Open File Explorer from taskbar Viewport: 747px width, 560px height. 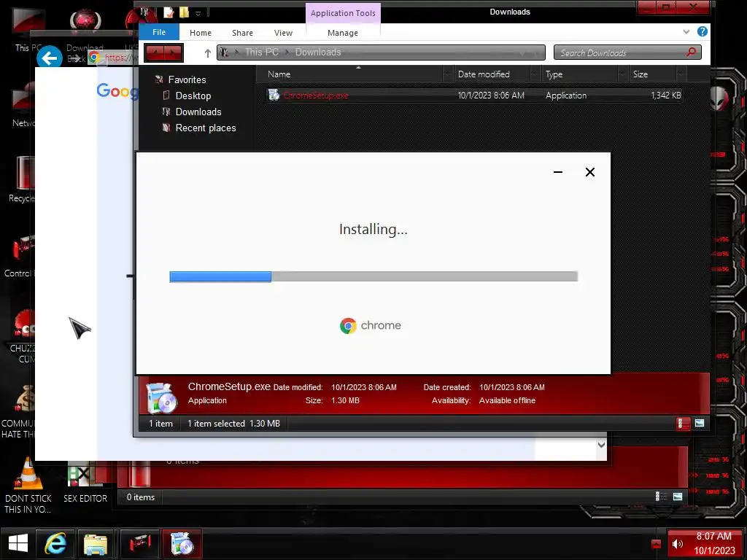[x=96, y=542]
